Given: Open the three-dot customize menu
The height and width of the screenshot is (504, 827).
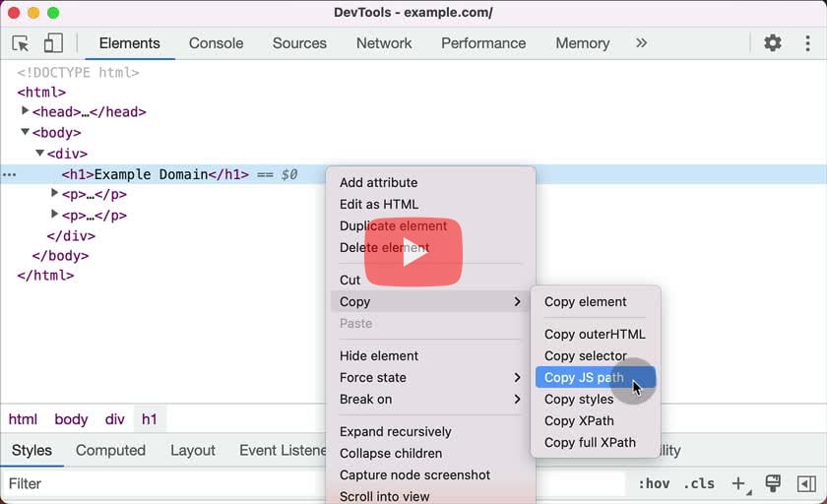Looking at the screenshot, I should pos(807,43).
